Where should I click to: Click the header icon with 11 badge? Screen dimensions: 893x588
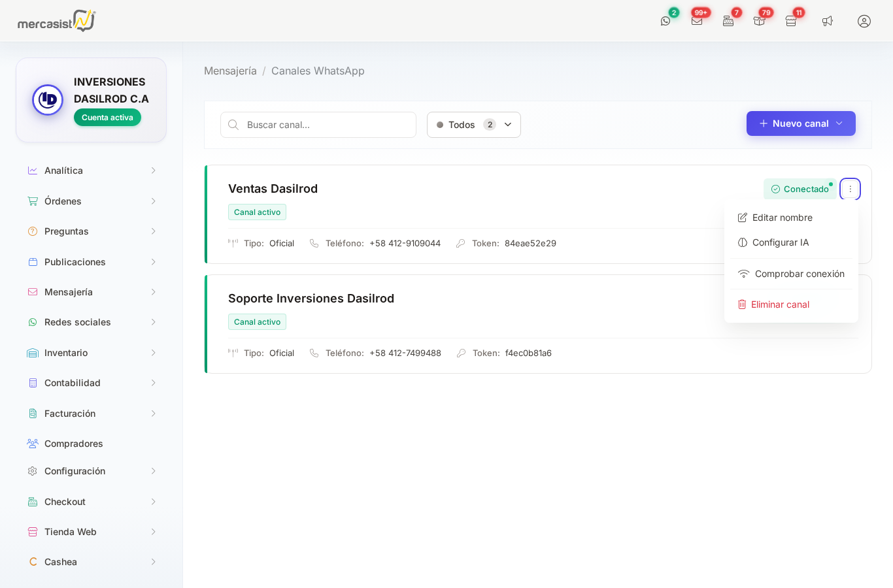(x=791, y=21)
